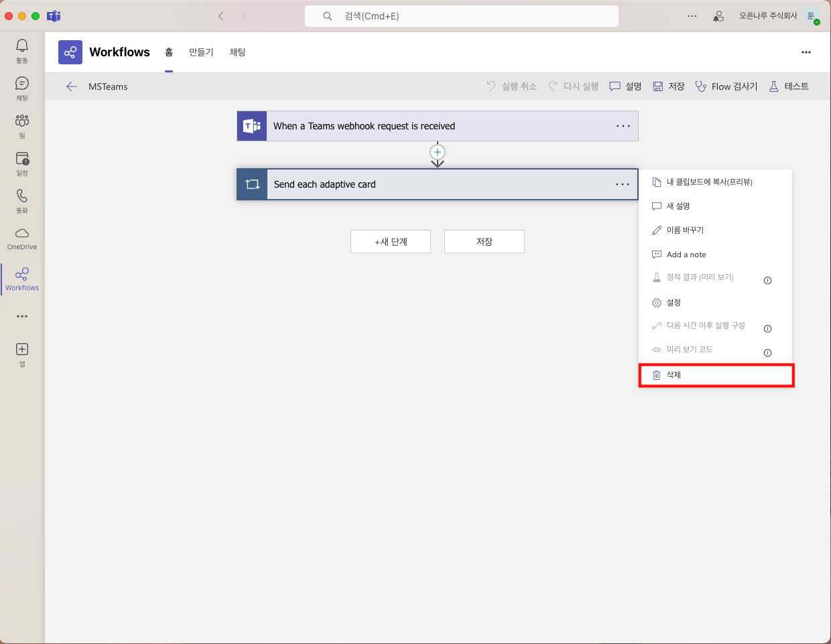Select 이름 바꾸기 (Rename) from context menu
This screenshot has width=831, height=644.
coord(685,231)
